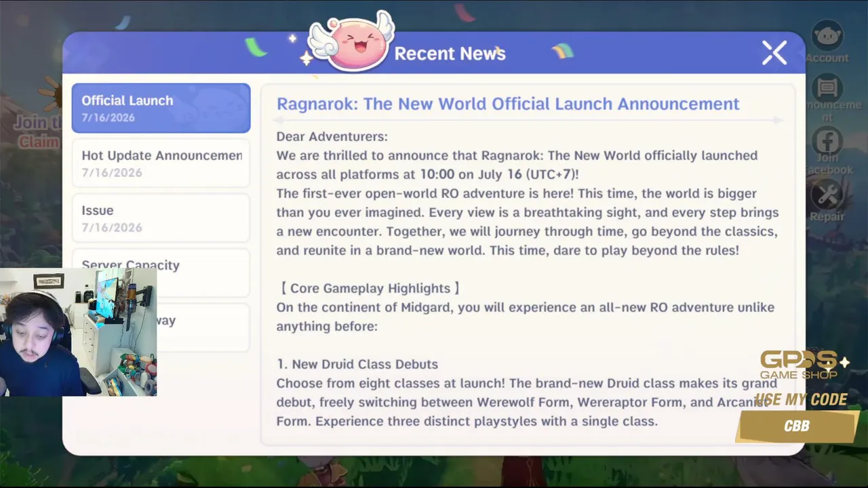
Task: Click the 7/16/2026 date under Hot Update
Action: pyautogui.click(x=112, y=173)
